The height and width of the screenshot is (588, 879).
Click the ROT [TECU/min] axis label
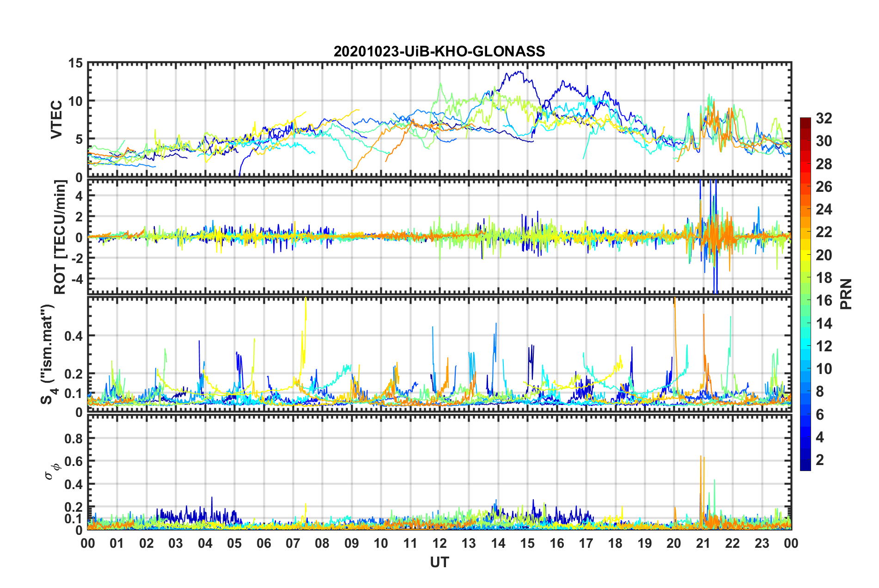pos(60,237)
